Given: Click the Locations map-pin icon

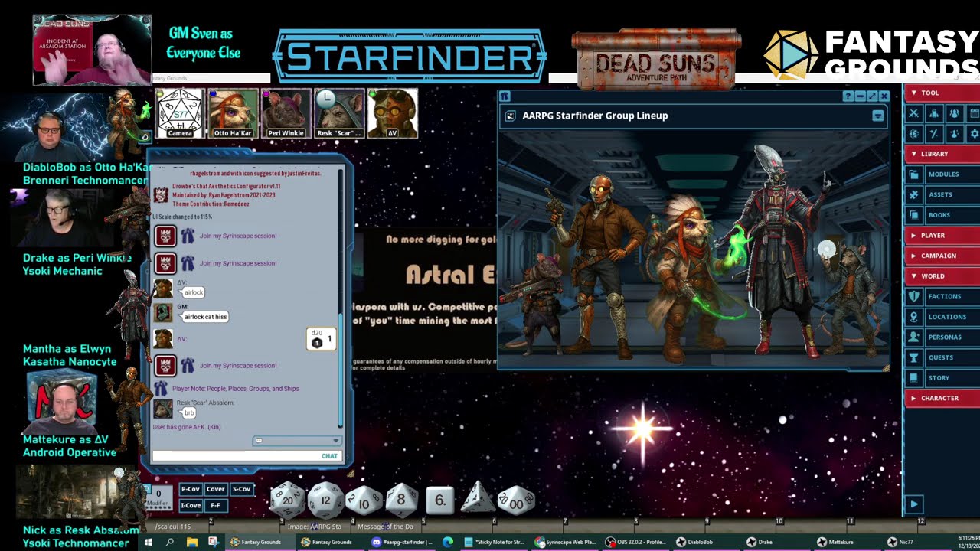Looking at the screenshot, I should click(x=913, y=317).
